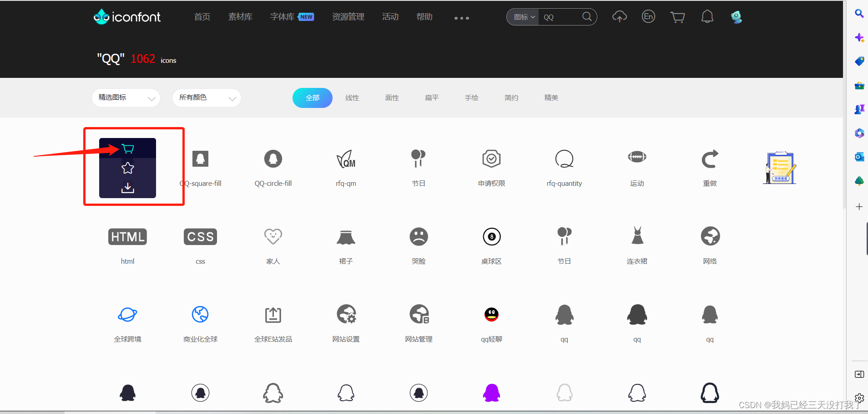Image resolution: width=868 pixels, height=414 pixels.
Task: Select the qq轻聊 icon thumbnail
Action: point(491,314)
